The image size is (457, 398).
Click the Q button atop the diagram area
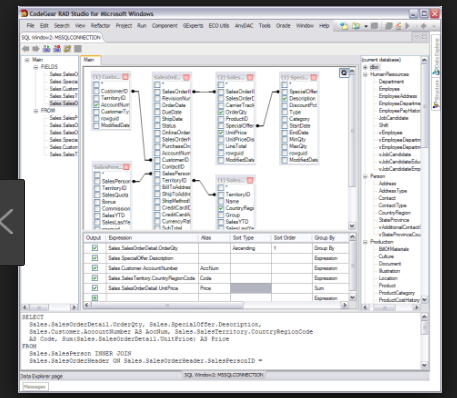(344, 73)
